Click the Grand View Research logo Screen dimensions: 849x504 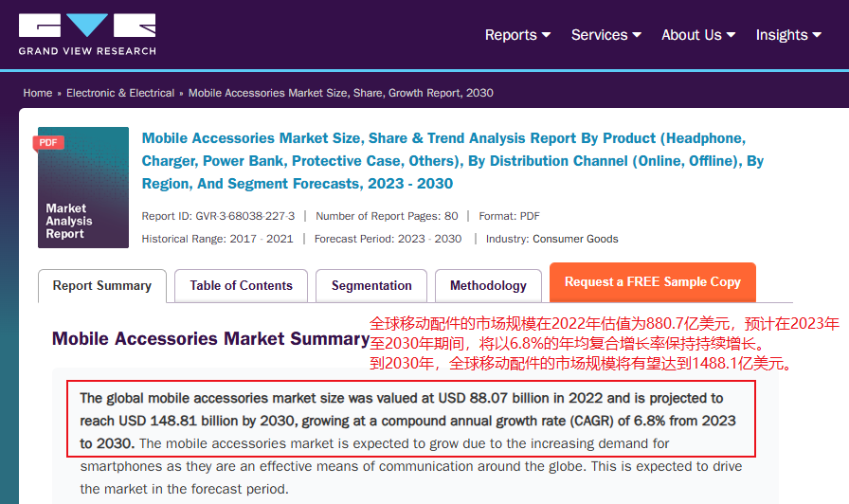87,35
